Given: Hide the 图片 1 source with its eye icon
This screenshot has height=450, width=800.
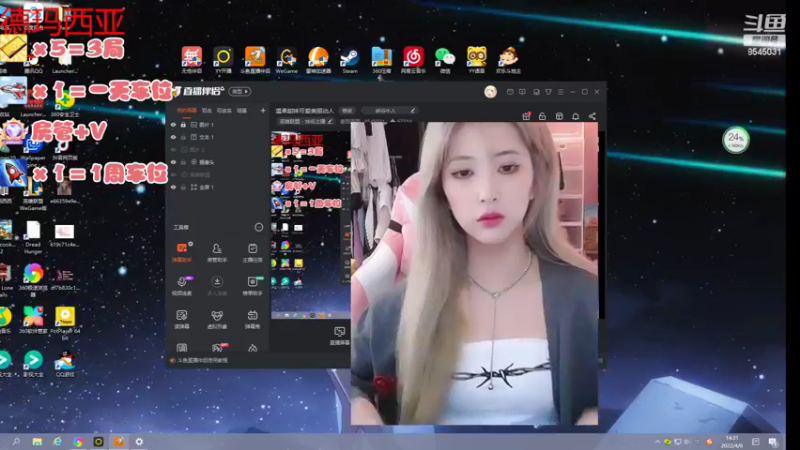Looking at the screenshot, I should [173, 124].
